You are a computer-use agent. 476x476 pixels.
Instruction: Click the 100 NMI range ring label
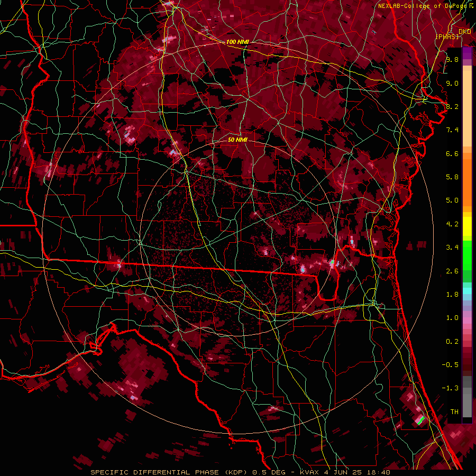click(237, 42)
